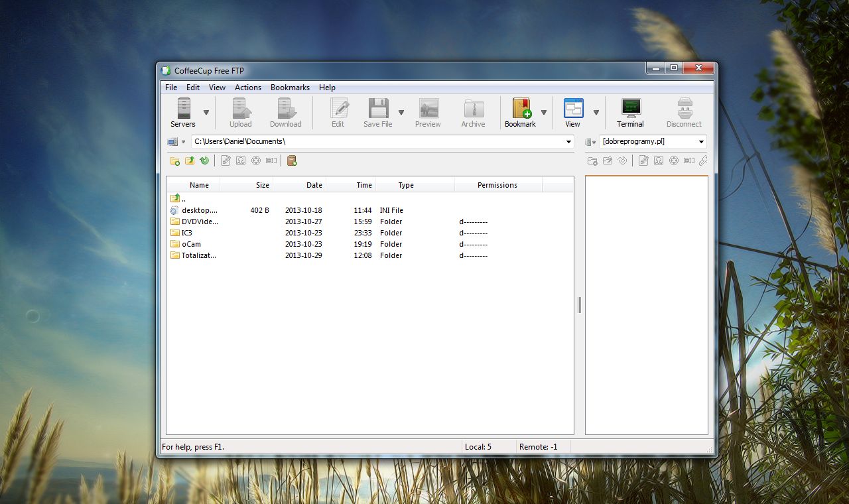The image size is (849, 504).
Task: Open the Help menu
Action: 327,88
